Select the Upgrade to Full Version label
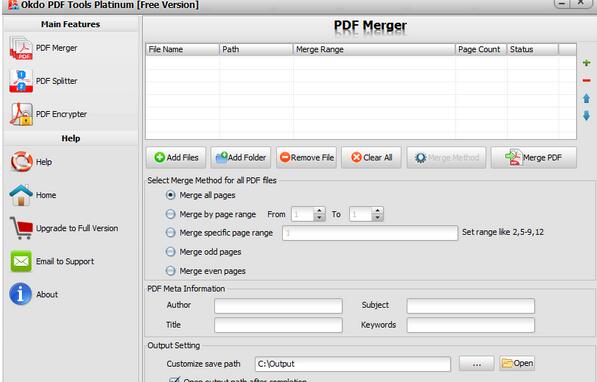 pyautogui.click(x=77, y=228)
